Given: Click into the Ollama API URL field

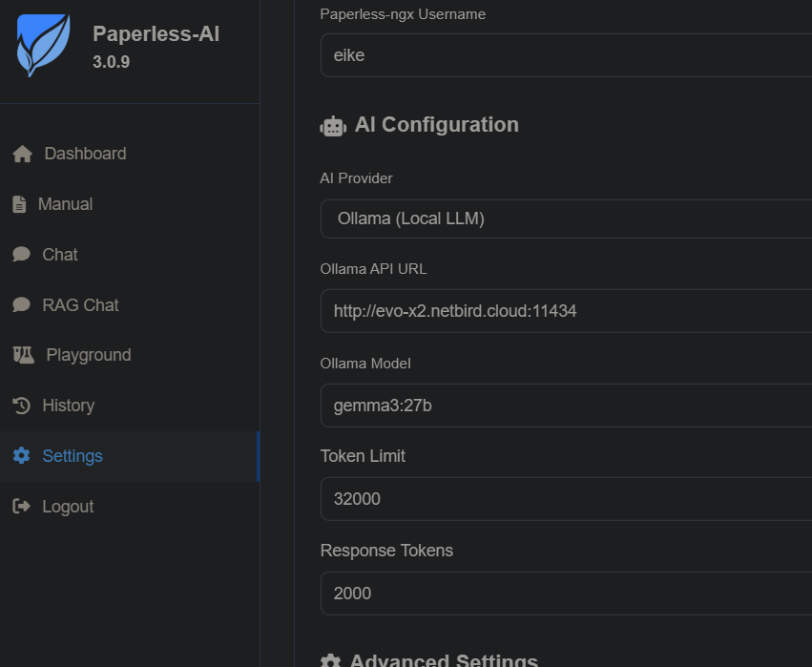Looking at the screenshot, I should coord(565,311).
